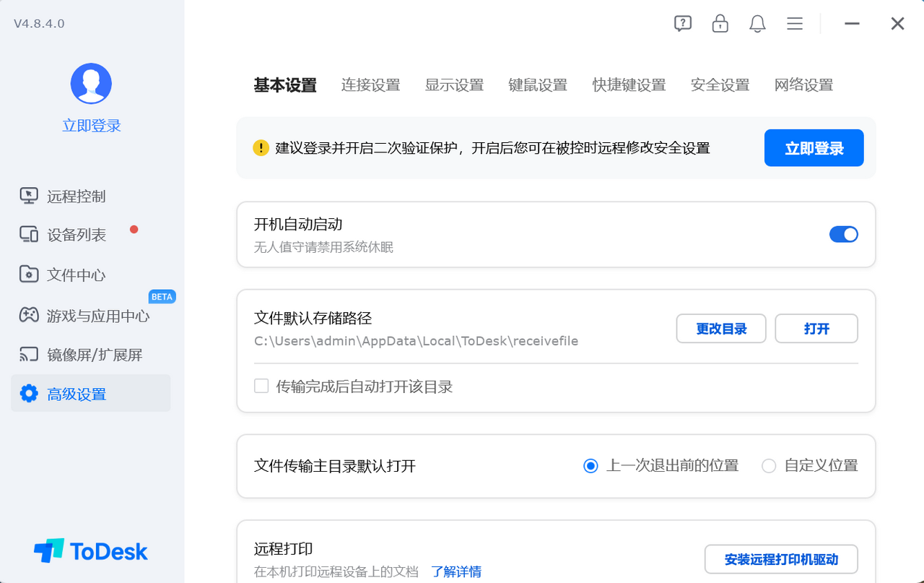The height and width of the screenshot is (583, 924).
Task: Click the feedback help icon in title bar
Action: point(682,23)
